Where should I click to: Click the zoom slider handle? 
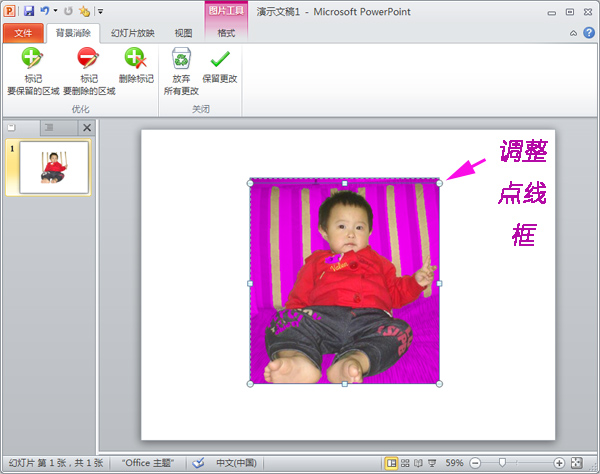(x=502, y=463)
